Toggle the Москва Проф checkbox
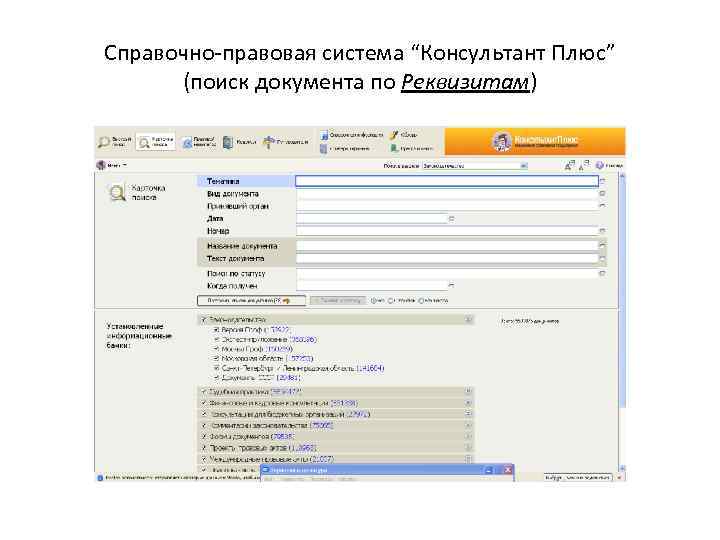The image size is (720, 540). pos(216,349)
